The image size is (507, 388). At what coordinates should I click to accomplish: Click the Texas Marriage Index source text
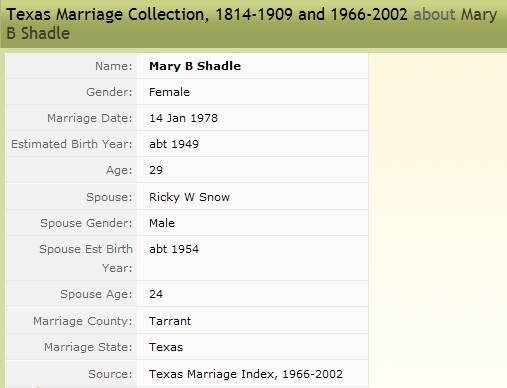pyautogui.click(x=246, y=374)
